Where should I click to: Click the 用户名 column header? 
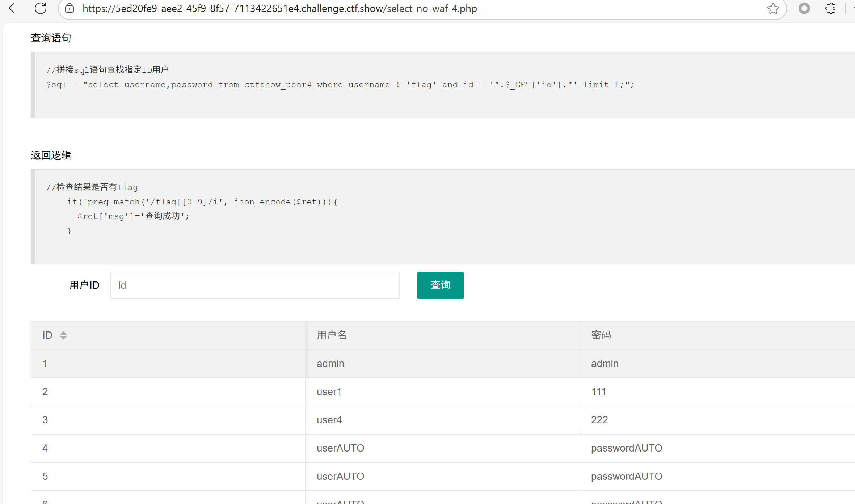(x=332, y=335)
